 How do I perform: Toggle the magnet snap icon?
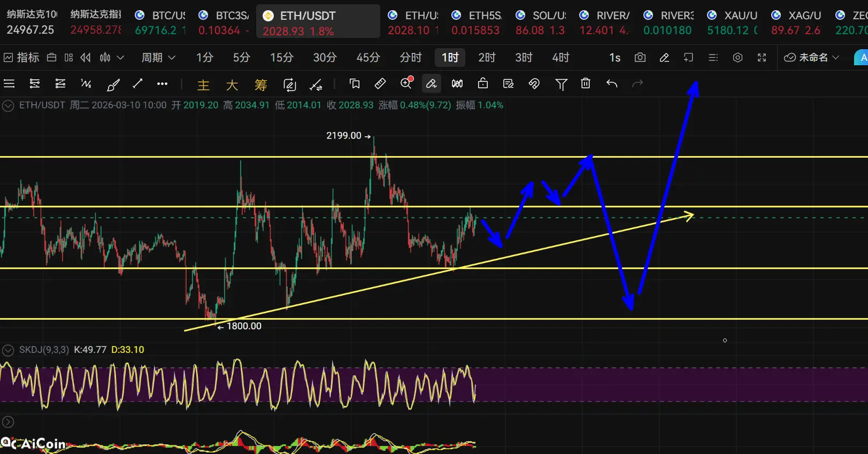click(534, 83)
